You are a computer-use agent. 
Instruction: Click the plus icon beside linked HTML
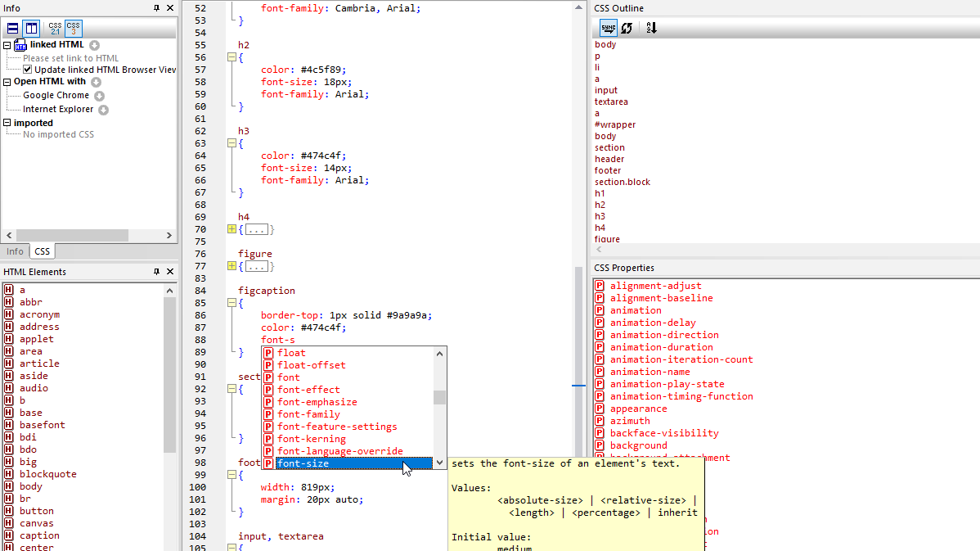point(94,45)
